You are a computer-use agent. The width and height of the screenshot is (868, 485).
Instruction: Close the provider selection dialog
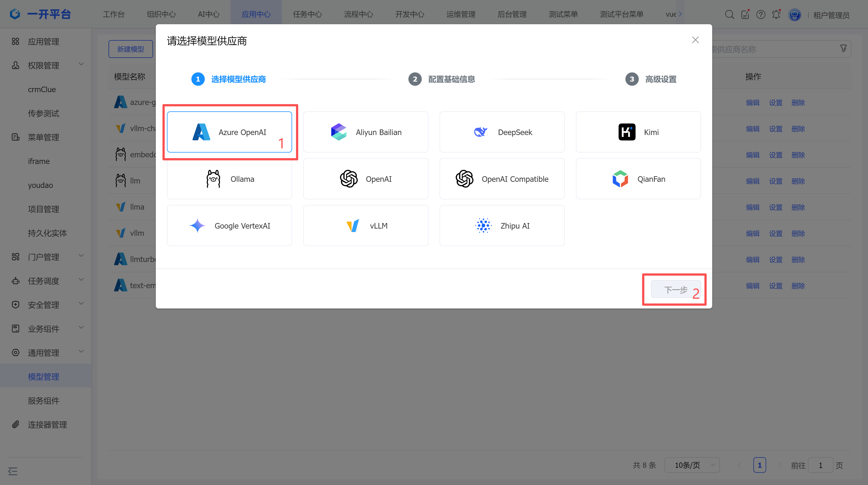[x=695, y=40]
